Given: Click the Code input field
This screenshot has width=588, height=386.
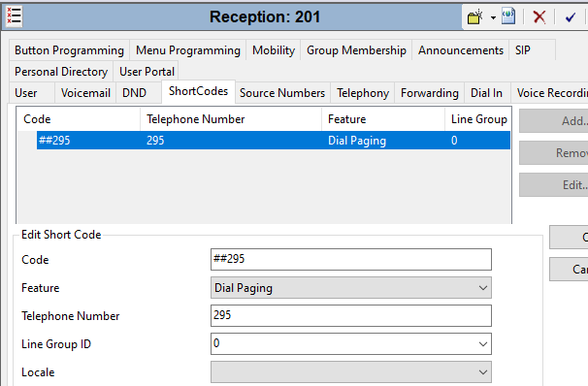Looking at the screenshot, I should click(x=351, y=259).
